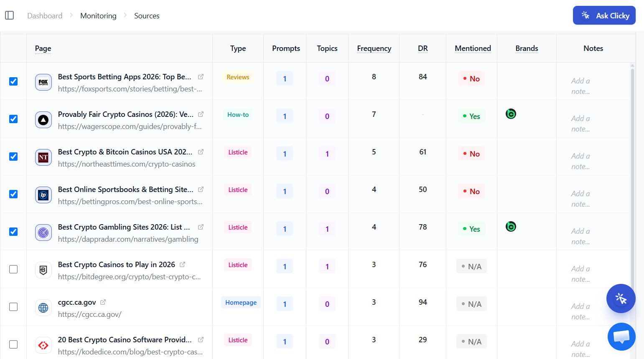Uncheck the Best Crypto Gambling Sites row
644x359 pixels.
(13, 232)
